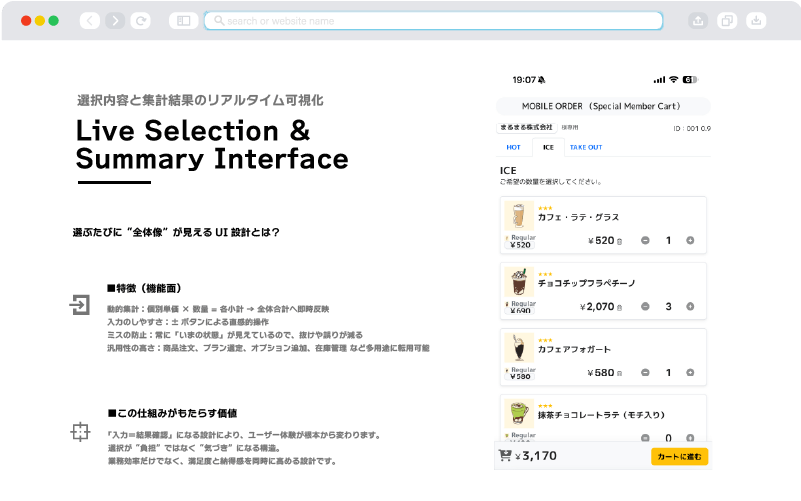Switch to the TAKE OUT tab

(x=586, y=147)
